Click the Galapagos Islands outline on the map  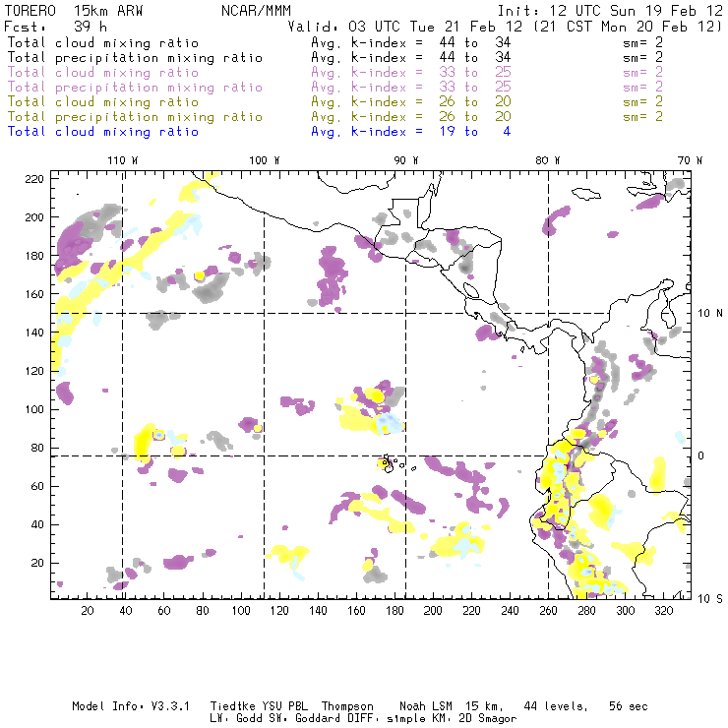(x=389, y=460)
